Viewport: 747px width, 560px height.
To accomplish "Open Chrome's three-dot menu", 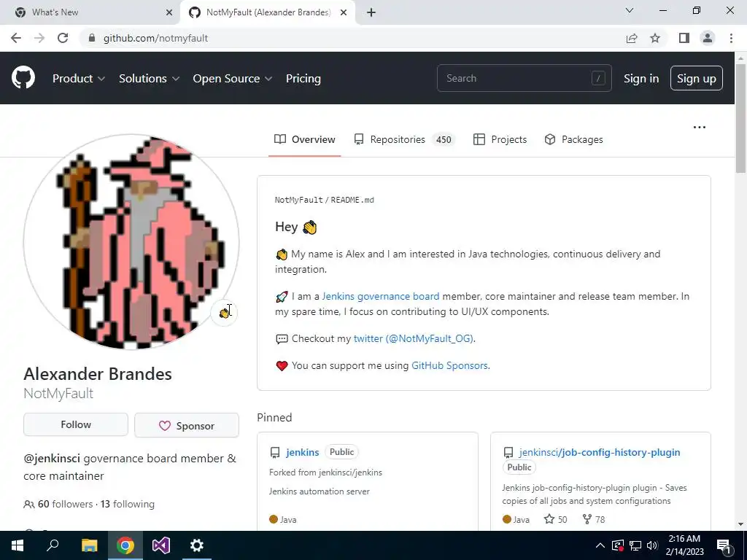I will click(x=731, y=38).
